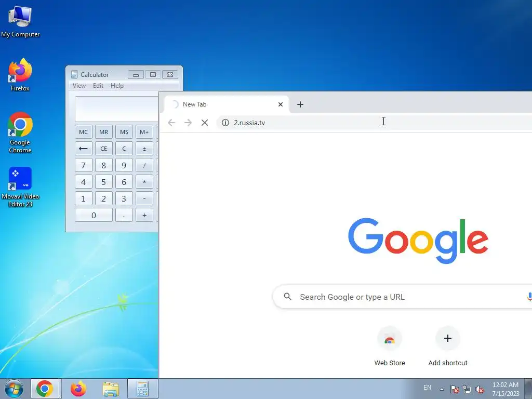Image resolution: width=532 pixels, height=399 pixels.
Task: Open the clock showing 12:02 AM
Action: tap(506, 389)
